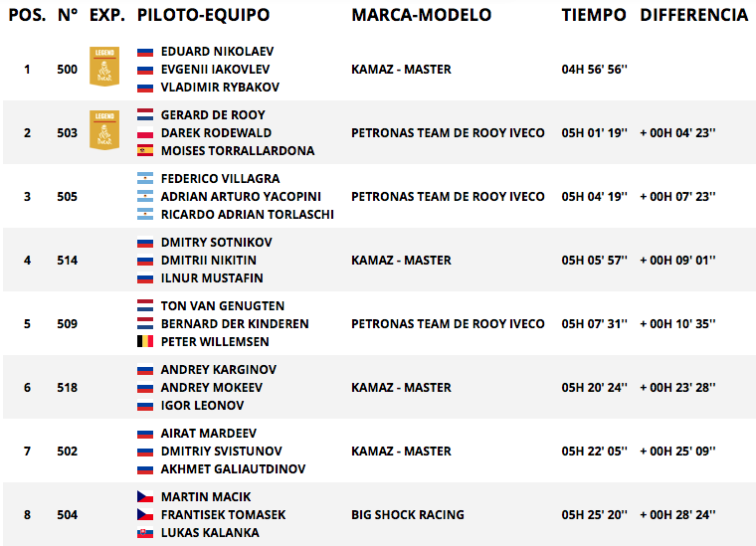Open driver Dmitry Sotnikov's name

pos(217,243)
